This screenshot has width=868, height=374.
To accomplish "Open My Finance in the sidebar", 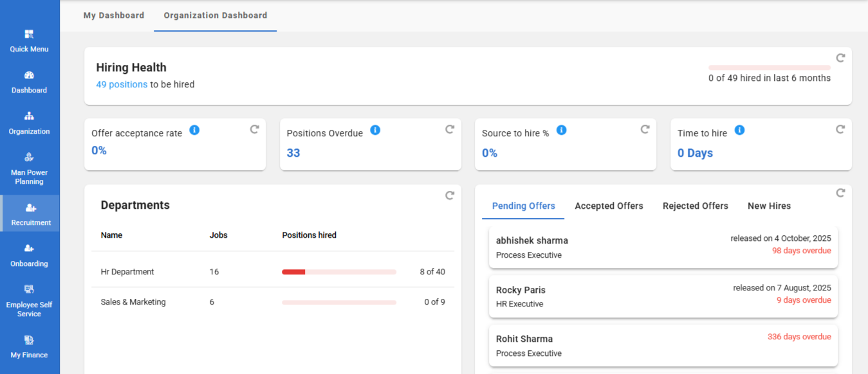I will [x=29, y=341].
